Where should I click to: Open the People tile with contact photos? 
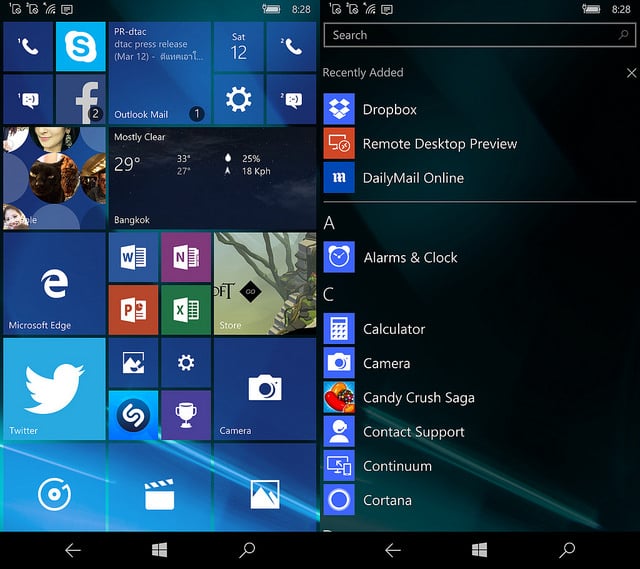coord(54,178)
